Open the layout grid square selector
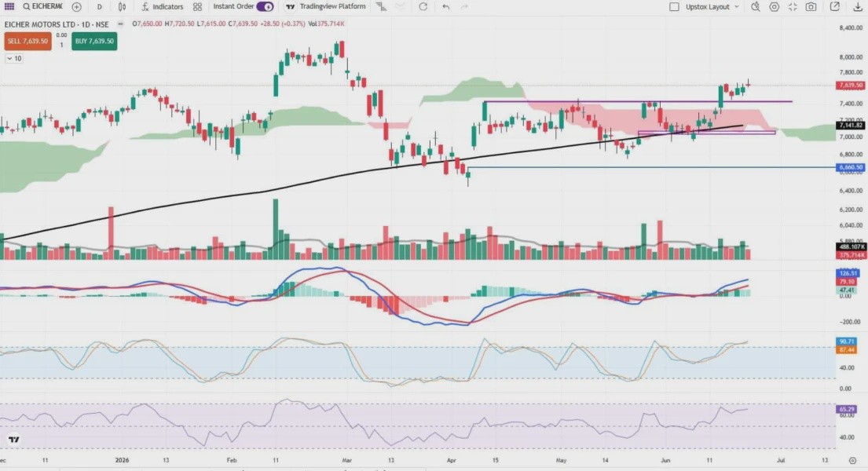Viewport: 868px width, 471px height. tap(674, 6)
